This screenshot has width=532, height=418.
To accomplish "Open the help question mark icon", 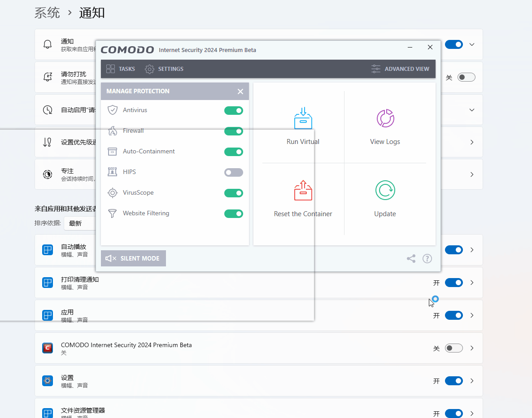I will pyautogui.click(x=427, y=258).
